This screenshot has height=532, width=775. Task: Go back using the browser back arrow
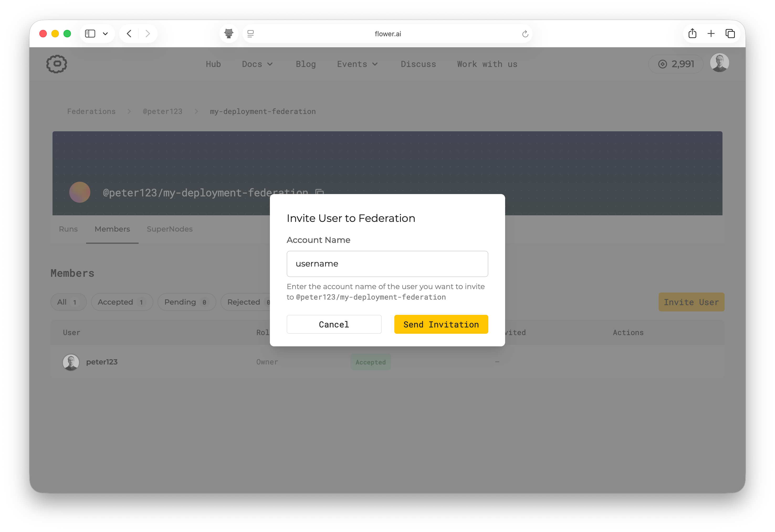pos(129,34)
